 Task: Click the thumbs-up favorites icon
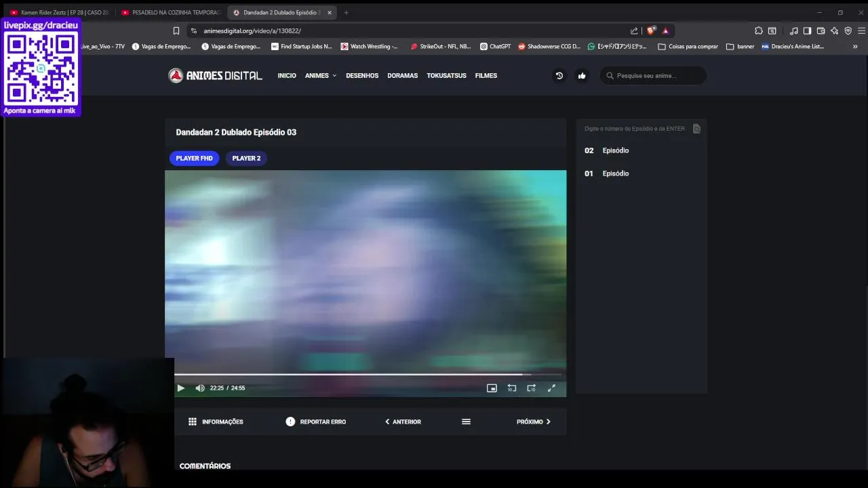click(582, 76)
